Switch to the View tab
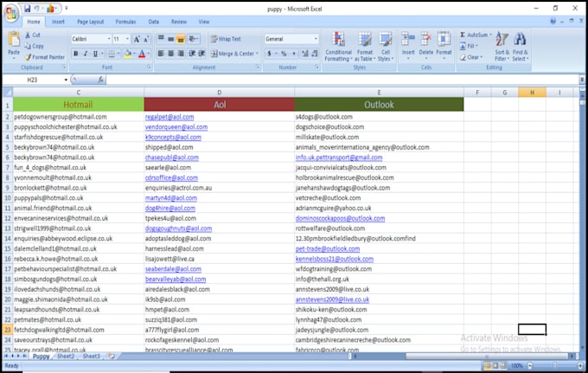The width and height of the screenshot is (588, 373). [x=204, y=22]
